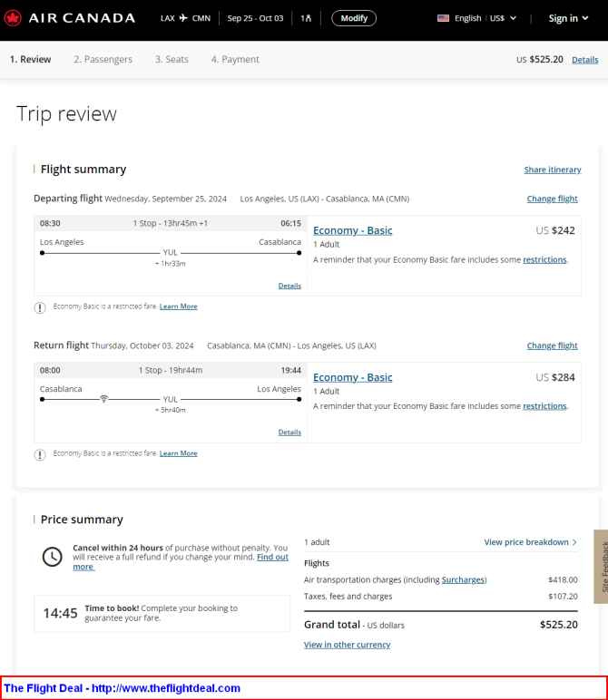This screenshot has height=700, width=608.
Task: Open Details link next to US $525.20
Action: click(x=584, y=60)
